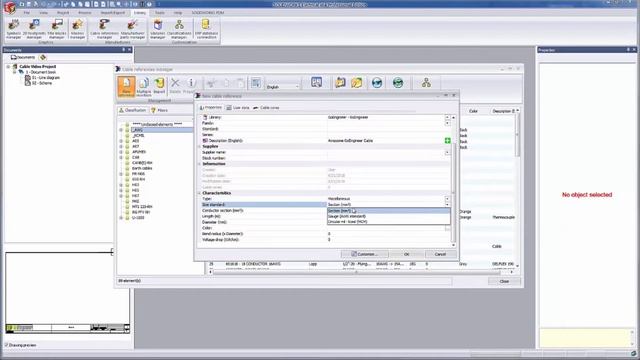Switch to the Filters tab

[x=160, y=110]
